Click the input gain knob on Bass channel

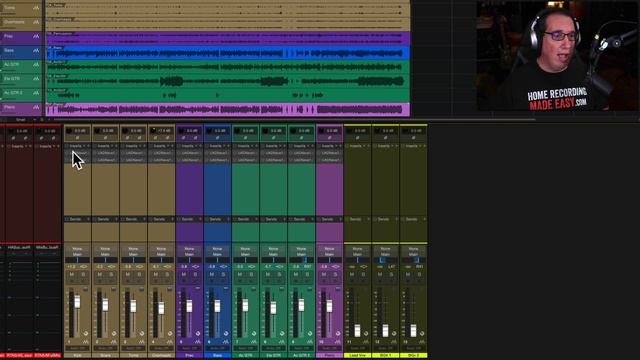point(209,131)
